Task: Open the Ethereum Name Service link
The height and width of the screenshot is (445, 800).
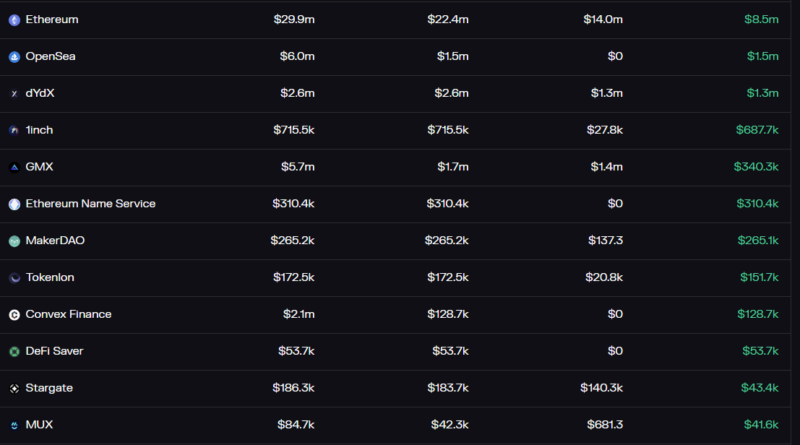Action: tap(90, 204)
